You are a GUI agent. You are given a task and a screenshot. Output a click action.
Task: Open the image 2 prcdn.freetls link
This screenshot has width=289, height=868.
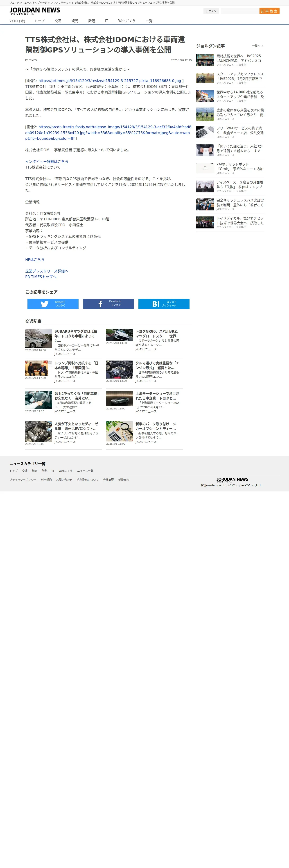pyautogui.click(x=108, y=133)
